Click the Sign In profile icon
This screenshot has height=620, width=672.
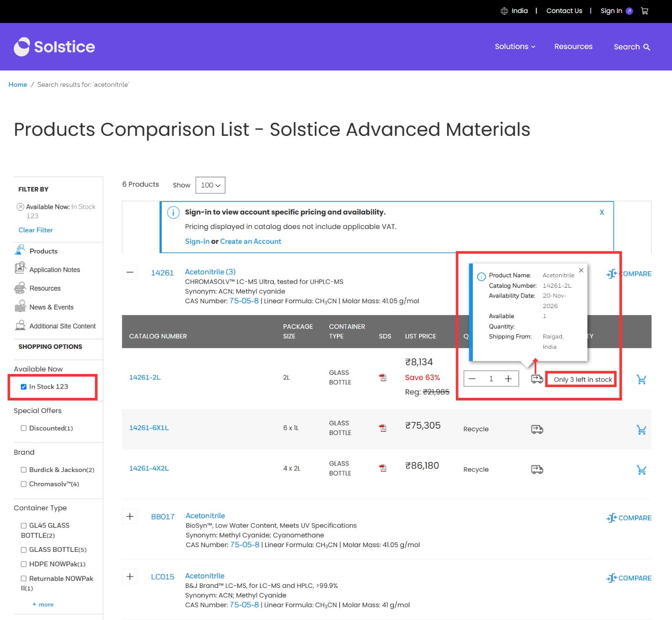(x=629, y=11)
